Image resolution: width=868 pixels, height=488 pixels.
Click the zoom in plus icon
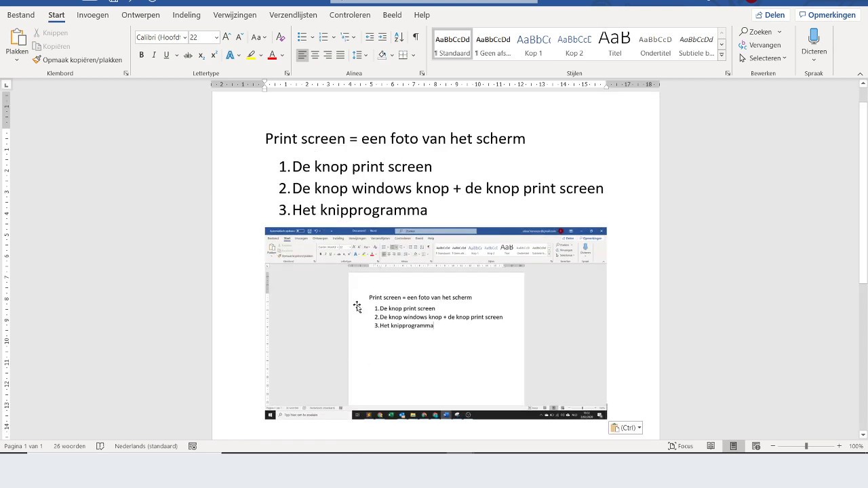(x=839, y=446)
